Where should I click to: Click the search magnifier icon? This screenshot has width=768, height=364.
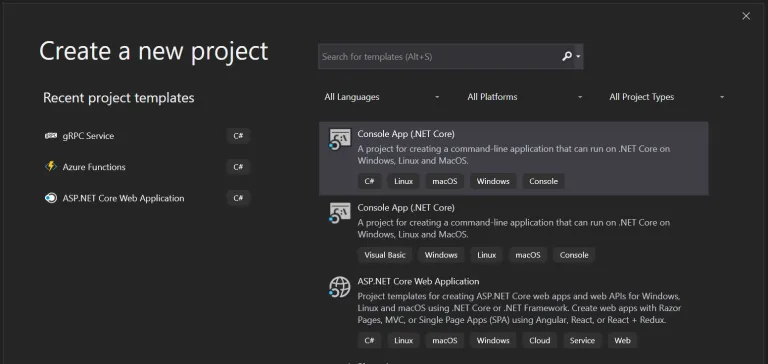point(567,56)
